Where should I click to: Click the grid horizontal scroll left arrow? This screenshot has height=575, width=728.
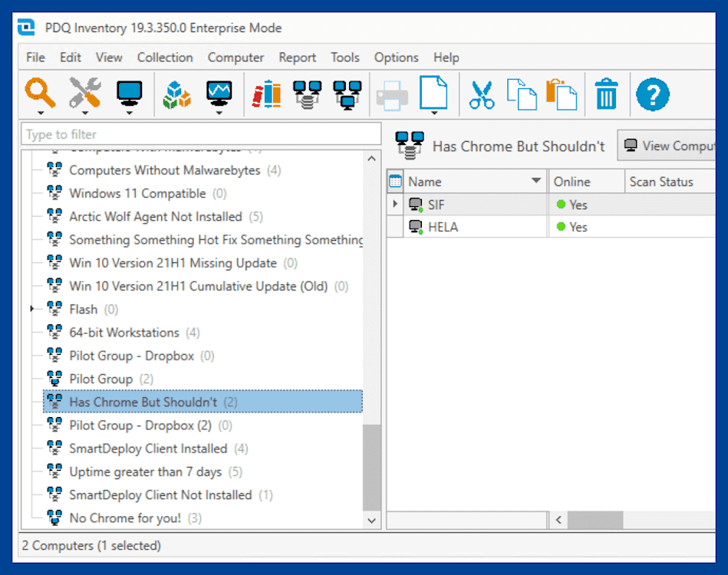click(558, 520)
